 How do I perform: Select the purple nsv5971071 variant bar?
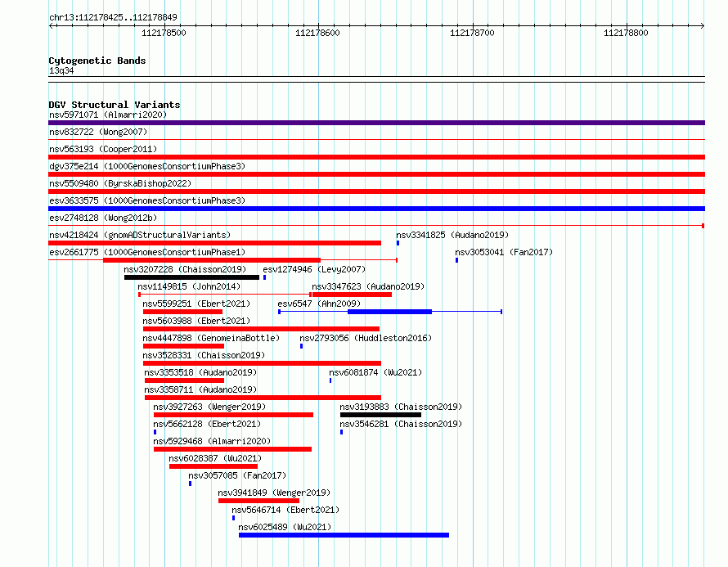[x=376, y=123]
